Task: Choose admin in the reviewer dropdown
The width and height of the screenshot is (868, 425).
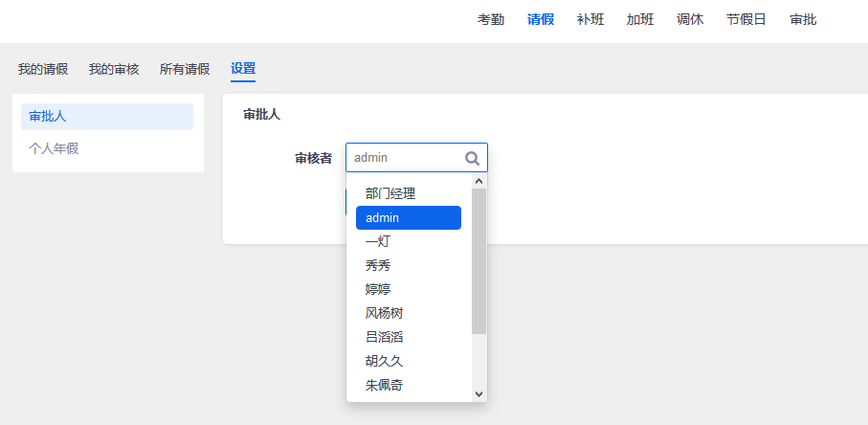Action: tap(409, 217)
